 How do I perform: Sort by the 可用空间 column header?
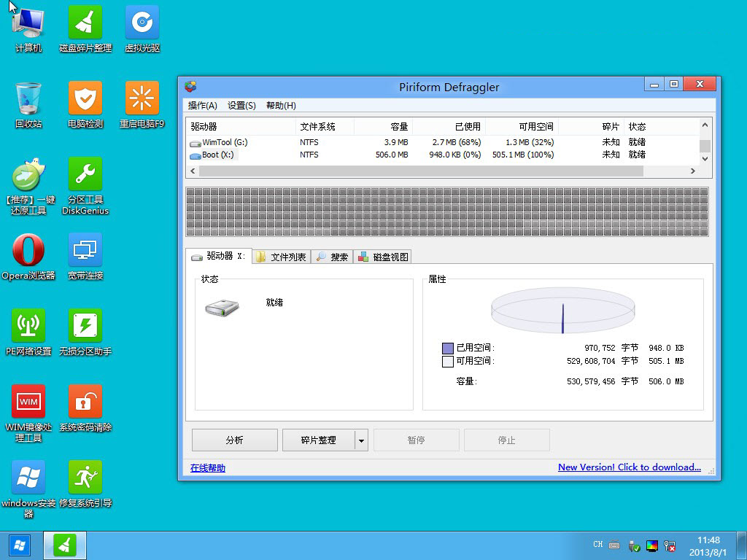(x=522, y=127)
